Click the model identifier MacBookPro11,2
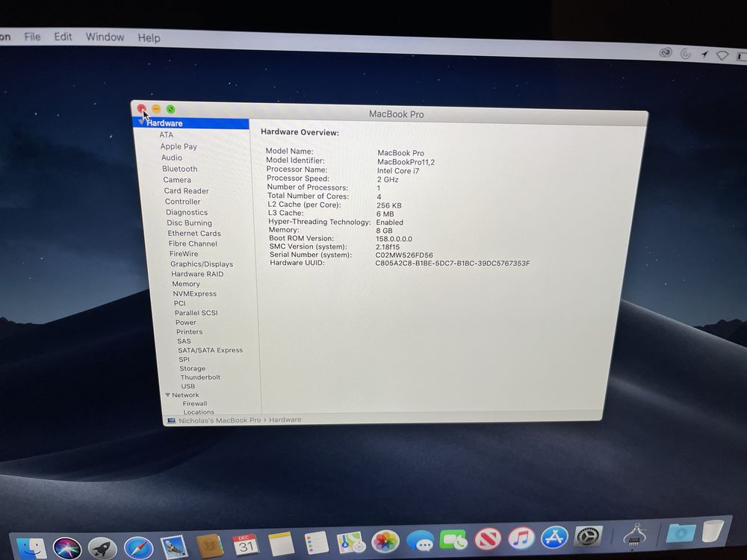The width and height of the screenshot is (747, 560). coord(406,162)
